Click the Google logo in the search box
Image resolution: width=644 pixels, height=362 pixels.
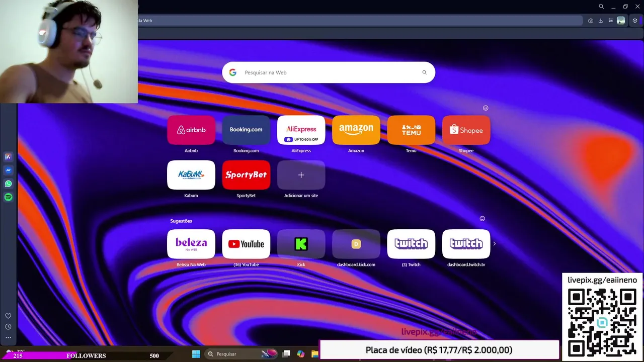pos(232,72)
